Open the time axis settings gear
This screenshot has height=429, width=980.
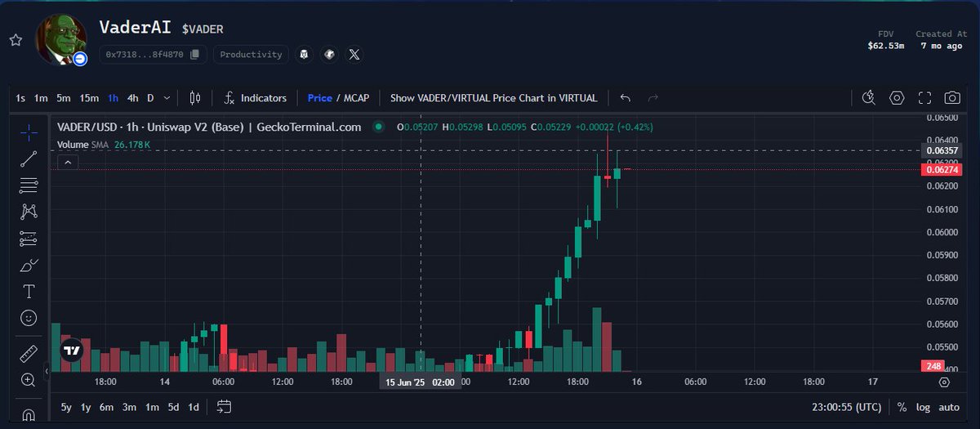[x=945, y=382]
